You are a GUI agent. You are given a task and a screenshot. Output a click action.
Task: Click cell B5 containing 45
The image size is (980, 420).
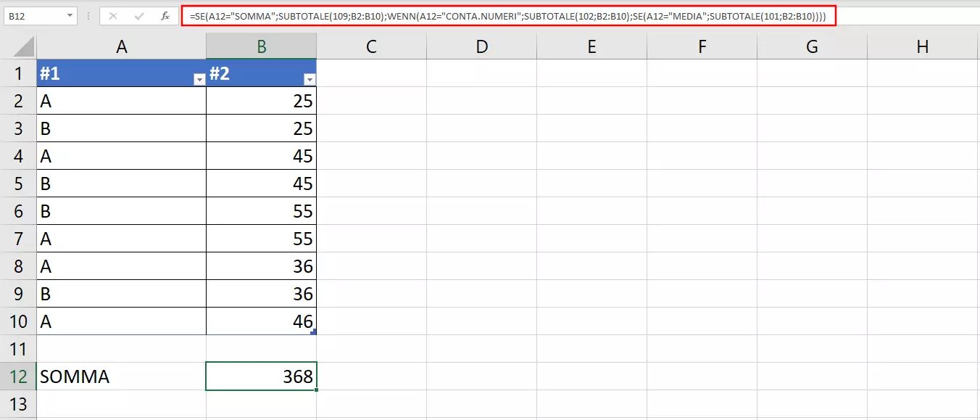tap(262, 184)
